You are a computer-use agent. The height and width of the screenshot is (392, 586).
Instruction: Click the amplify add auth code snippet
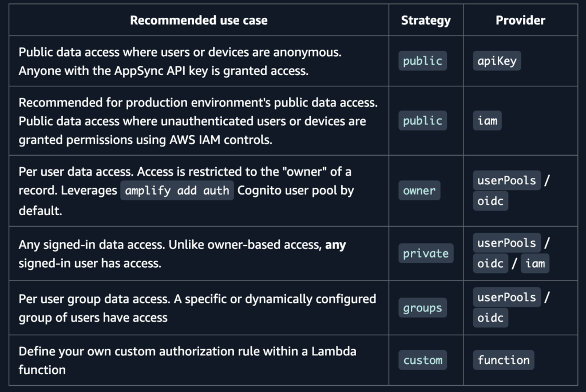pos(177,191)
